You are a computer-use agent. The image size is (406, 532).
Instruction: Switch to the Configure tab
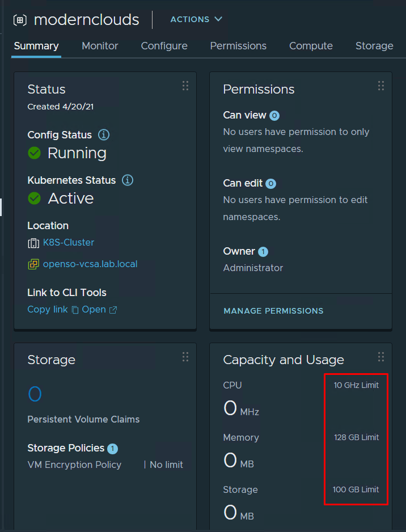(x=164, y=46)
